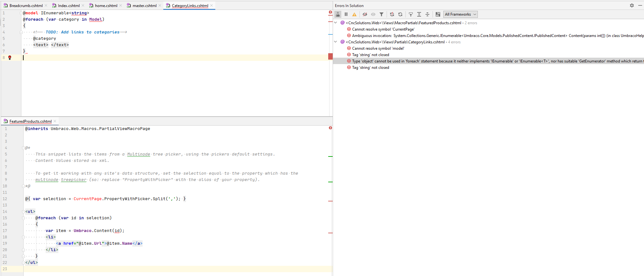Click 'IEnumerable<string>' in the model directive
The image size is (644, 276).
[x=65, y=13]
